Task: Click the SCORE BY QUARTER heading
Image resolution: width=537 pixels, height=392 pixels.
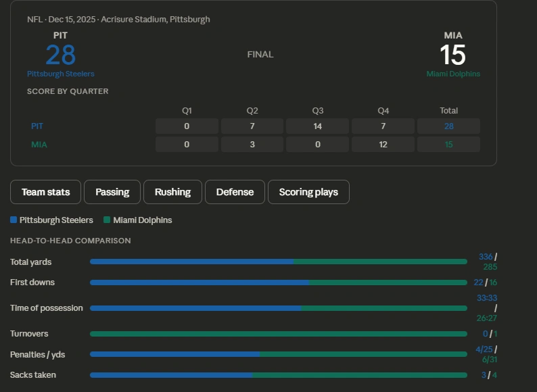Action: point(68,91)
